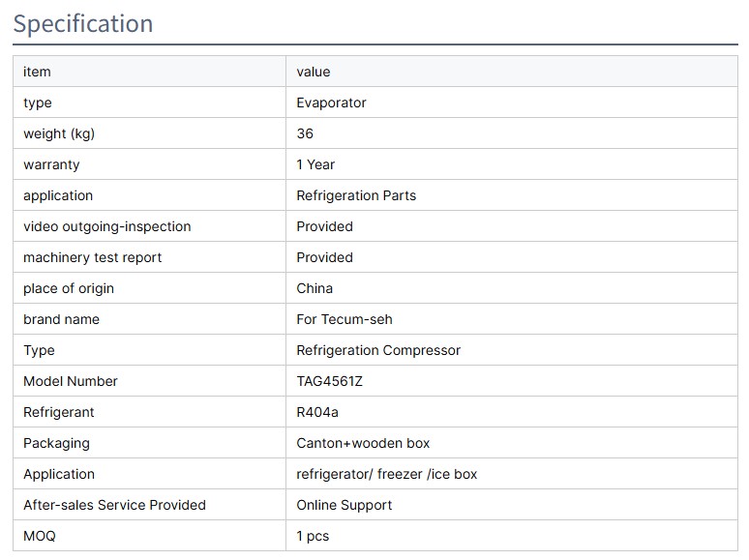Image resolution: width=749 pixels, height=560 pixels.
Task: Click brand name value 'For Tecum-seh'
Action: [x=345, y=319]
